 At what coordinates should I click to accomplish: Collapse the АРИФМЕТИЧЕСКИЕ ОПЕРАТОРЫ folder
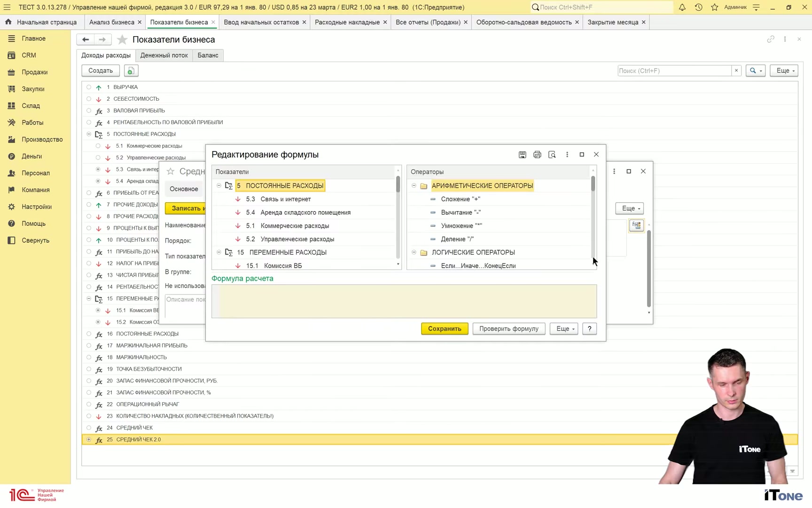414,186
